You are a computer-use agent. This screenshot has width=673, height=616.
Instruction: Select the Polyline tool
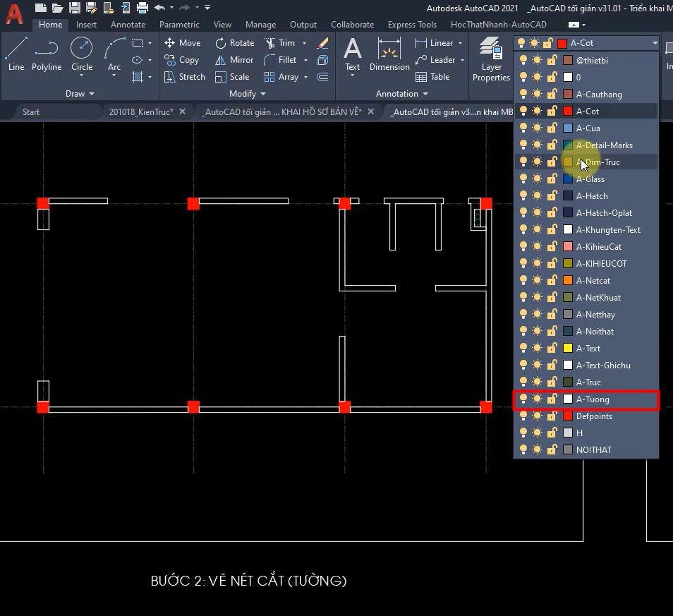tap(46, 54)
